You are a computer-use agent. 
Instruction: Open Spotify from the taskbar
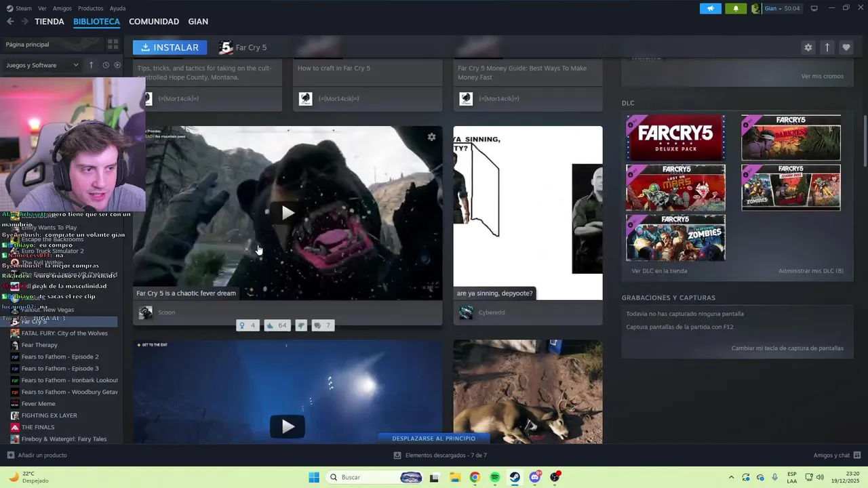(x=495, y=477)
